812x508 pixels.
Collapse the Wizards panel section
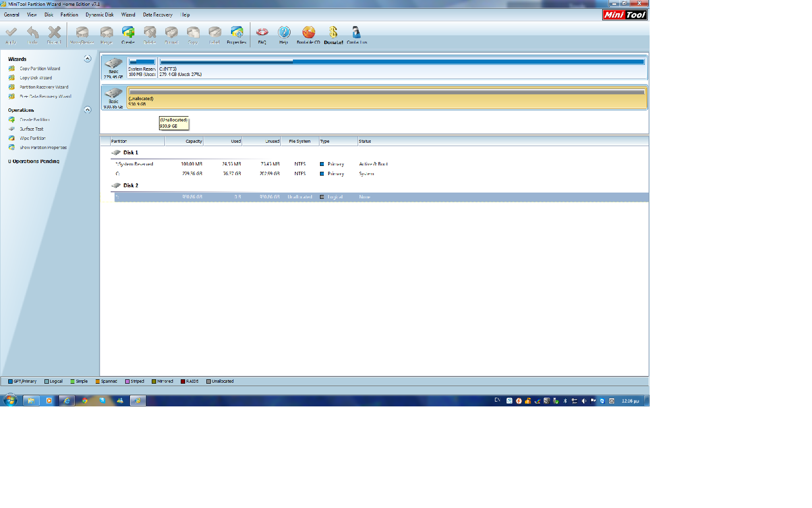(87, 59)
